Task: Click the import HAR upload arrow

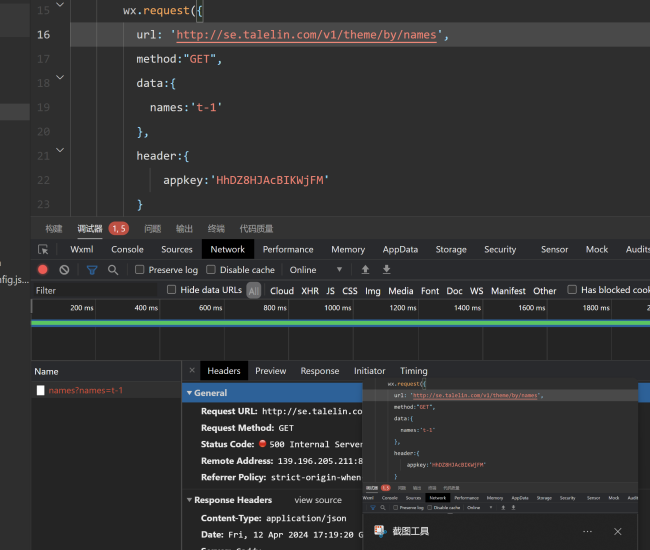Action: [x=365, y=270]
